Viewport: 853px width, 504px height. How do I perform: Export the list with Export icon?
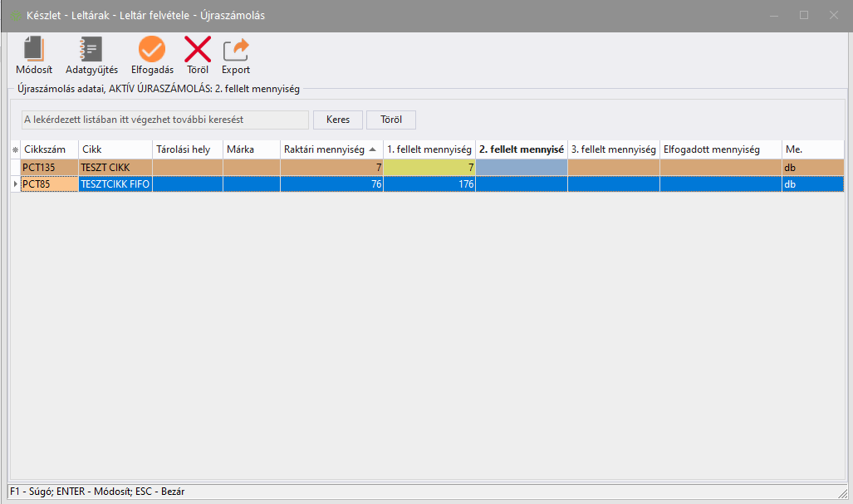(236, 51)
